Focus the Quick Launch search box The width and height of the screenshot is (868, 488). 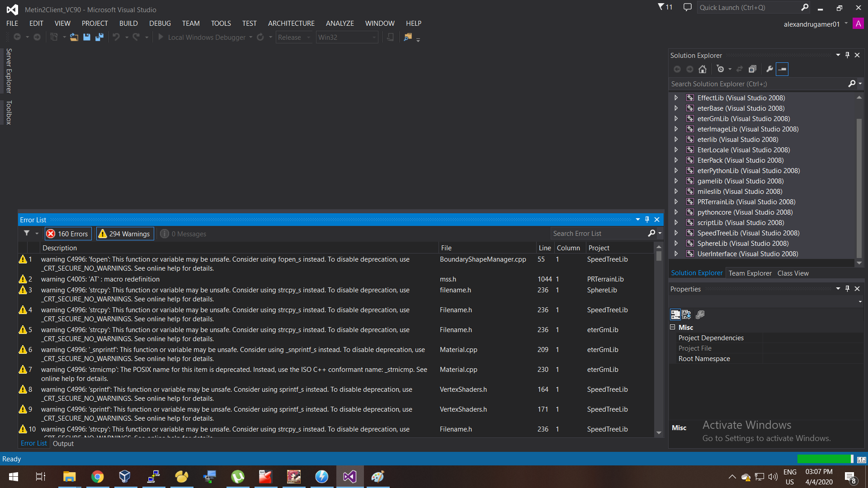tap(749, 8)
